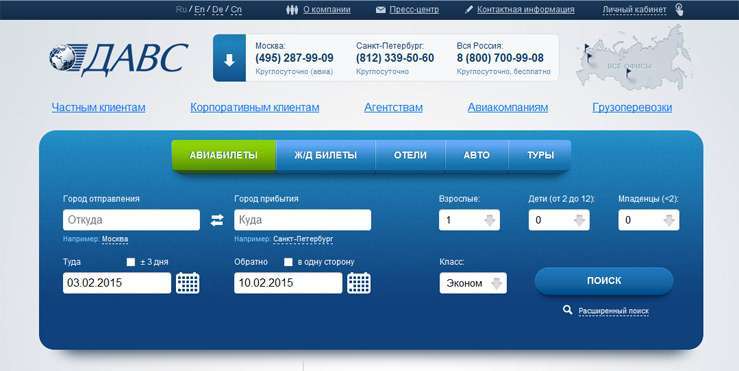Click the blue down-arrow phone panel button
The height and width of the screenshot is (371, 739).
(229, 58)
